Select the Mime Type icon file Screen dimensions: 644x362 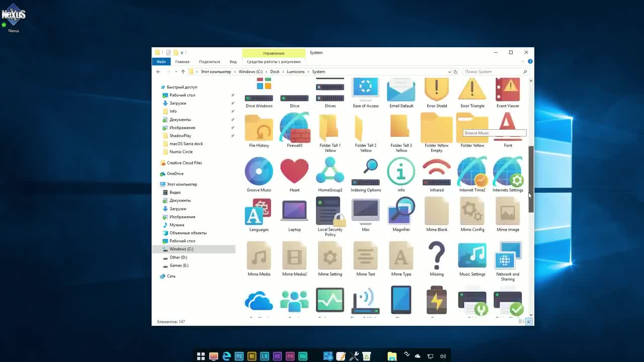pyautogui.click(x=401, y=258)
